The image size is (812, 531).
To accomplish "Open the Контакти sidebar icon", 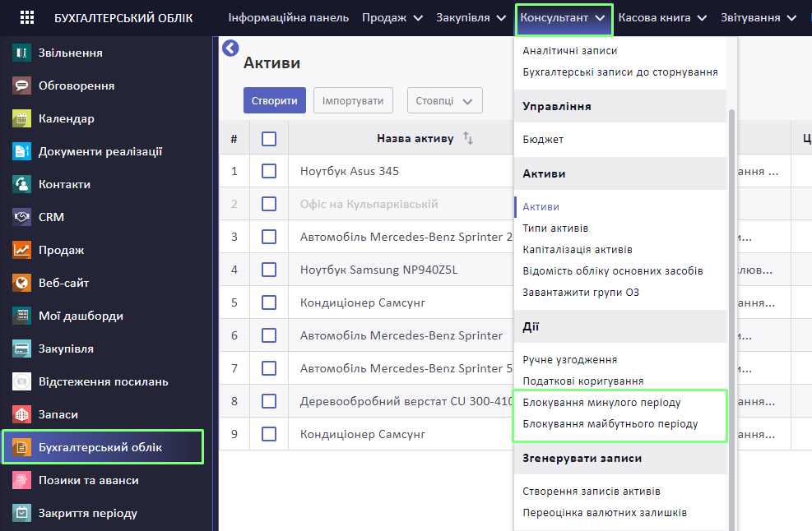I will 21,184.
